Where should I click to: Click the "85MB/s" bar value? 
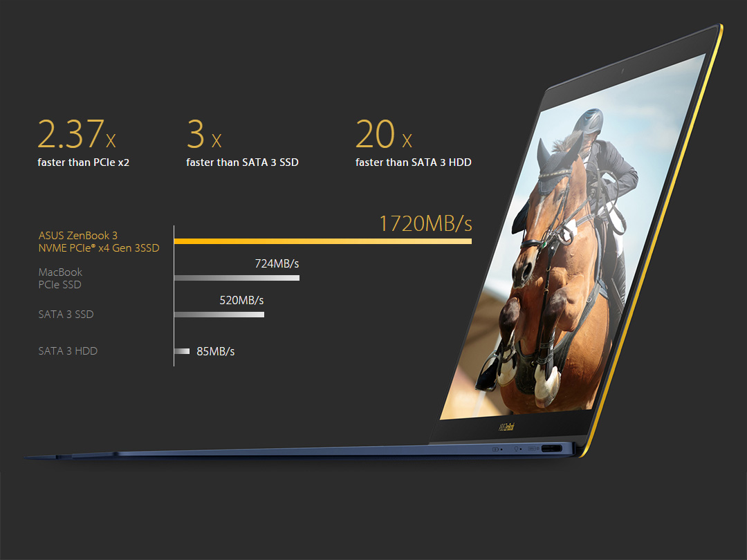pyautogui.click(x=215, y=351)
